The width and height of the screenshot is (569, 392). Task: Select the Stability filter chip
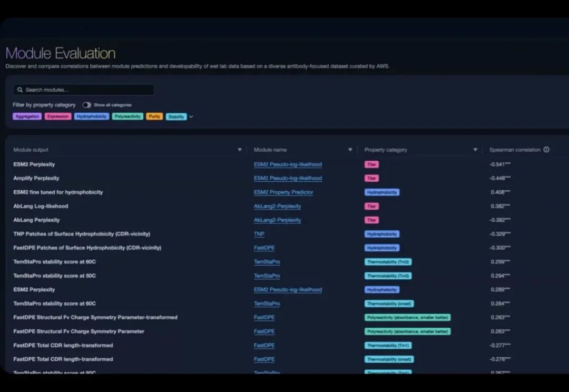click(x=176, y=116)
